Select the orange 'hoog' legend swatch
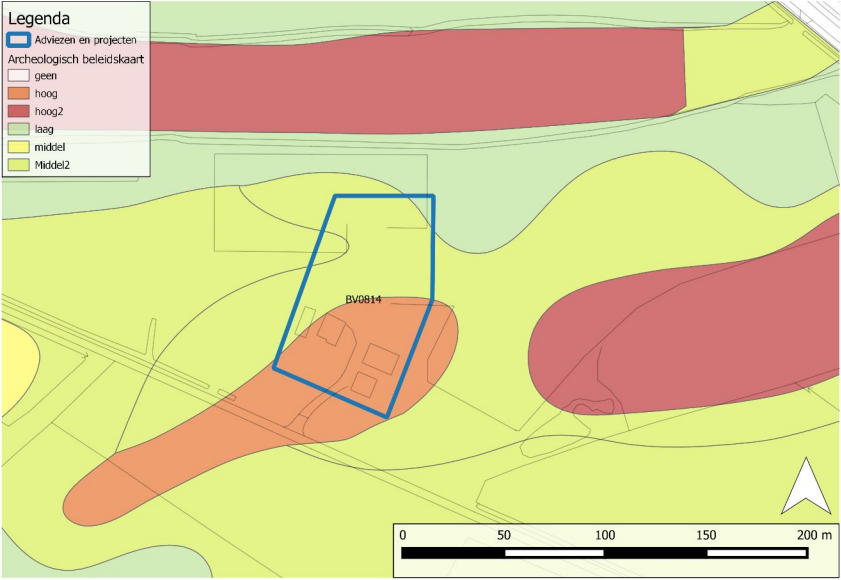841x580 pixels. 19,93
